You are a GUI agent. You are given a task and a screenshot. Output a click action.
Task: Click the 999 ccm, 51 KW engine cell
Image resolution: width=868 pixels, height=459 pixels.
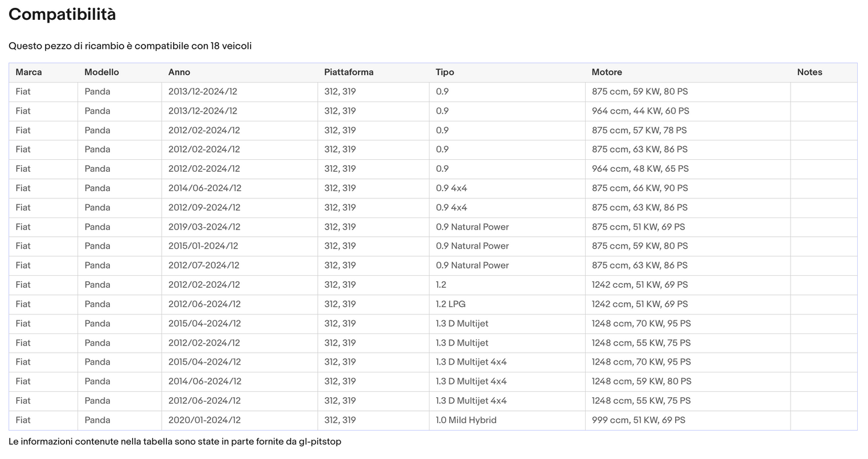coord(639,420)
